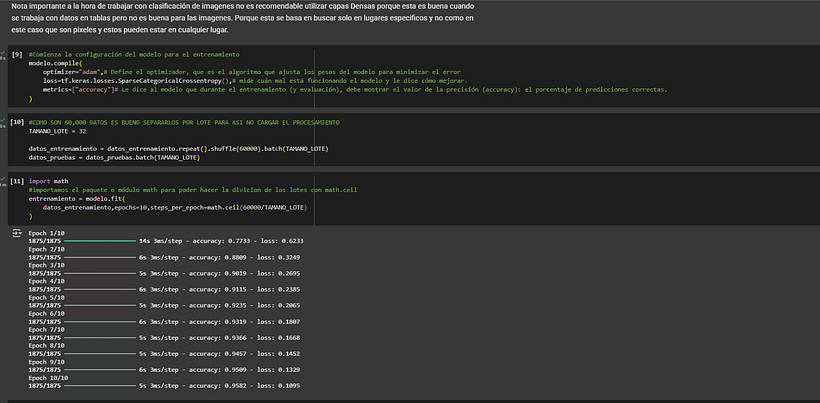The width and height of the screenshot is (820, 403).
Task: Click the 'import math' line
Action: tap(49, 181)
